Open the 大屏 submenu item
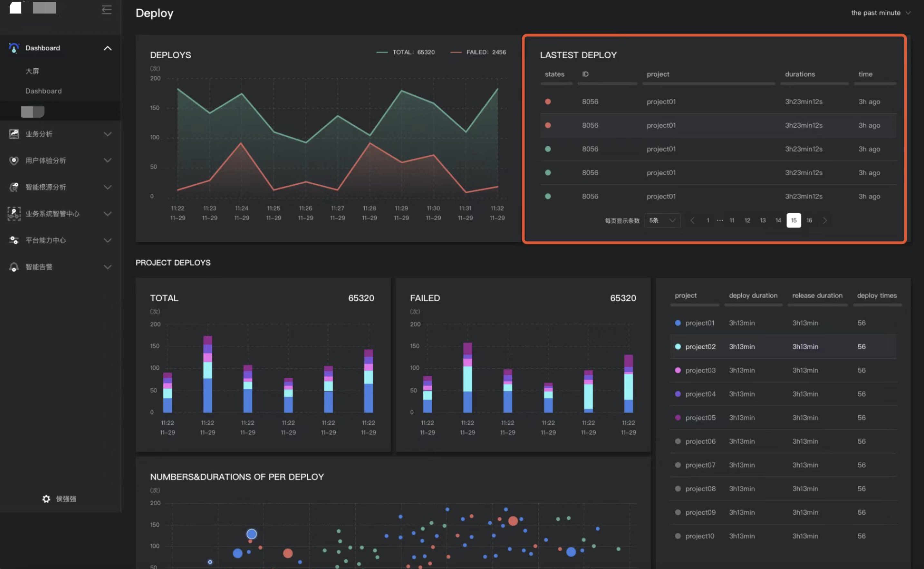This screenshot has height=569, width=924. tap(32, 71)
